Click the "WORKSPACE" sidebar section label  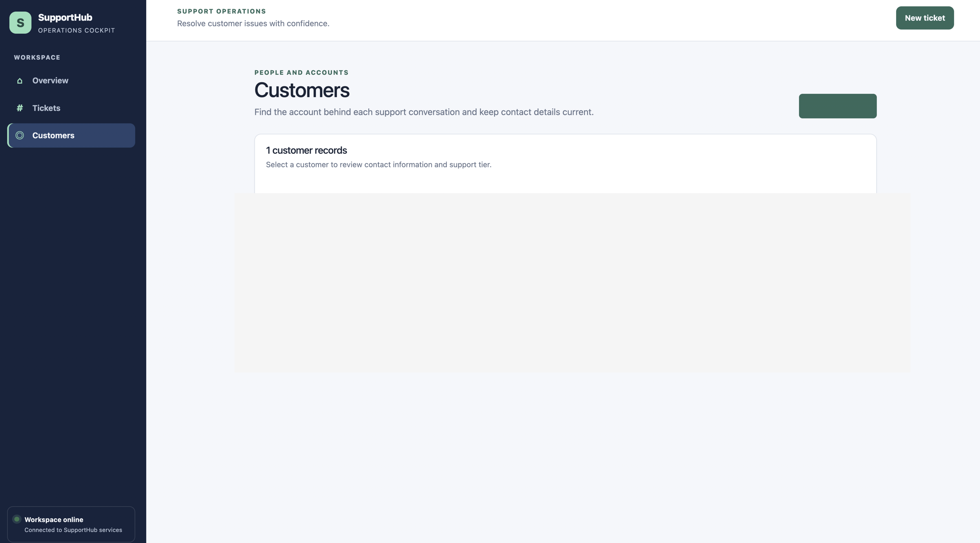coord(37,57)
